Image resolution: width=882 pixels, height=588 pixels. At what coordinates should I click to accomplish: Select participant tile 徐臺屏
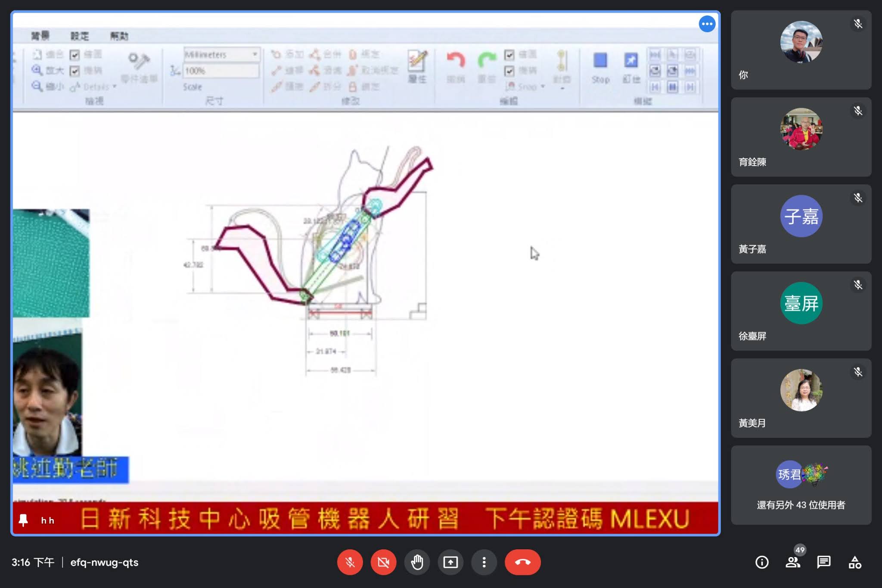point(801,311)
